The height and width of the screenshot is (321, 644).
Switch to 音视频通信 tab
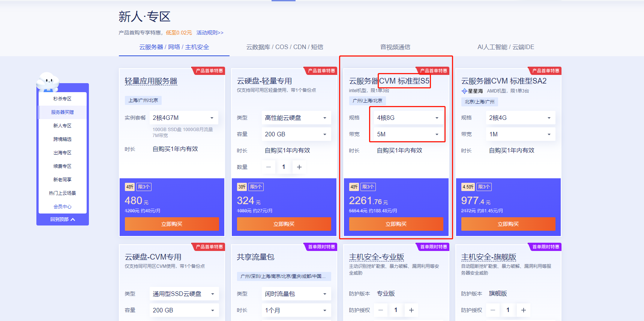point(395,47)
